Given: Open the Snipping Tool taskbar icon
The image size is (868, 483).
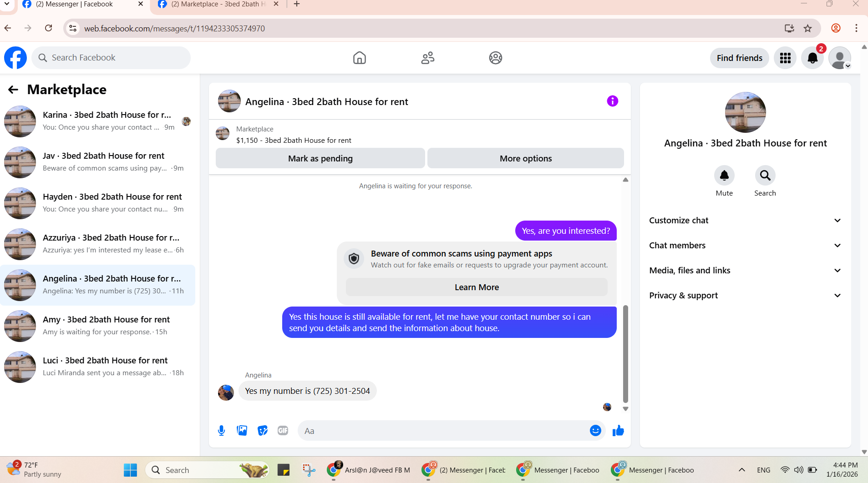Looking at the screenshot, I should 309,470.
